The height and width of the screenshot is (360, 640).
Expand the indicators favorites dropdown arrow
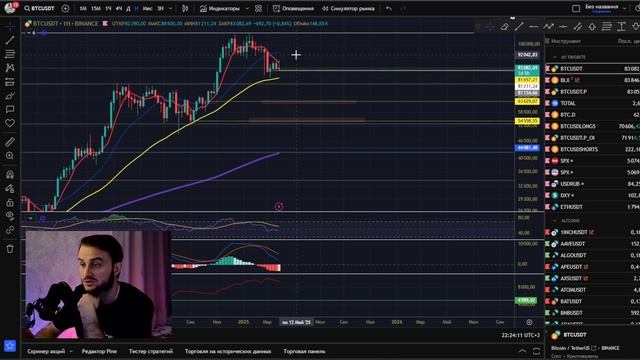click(x=247, y=8)
